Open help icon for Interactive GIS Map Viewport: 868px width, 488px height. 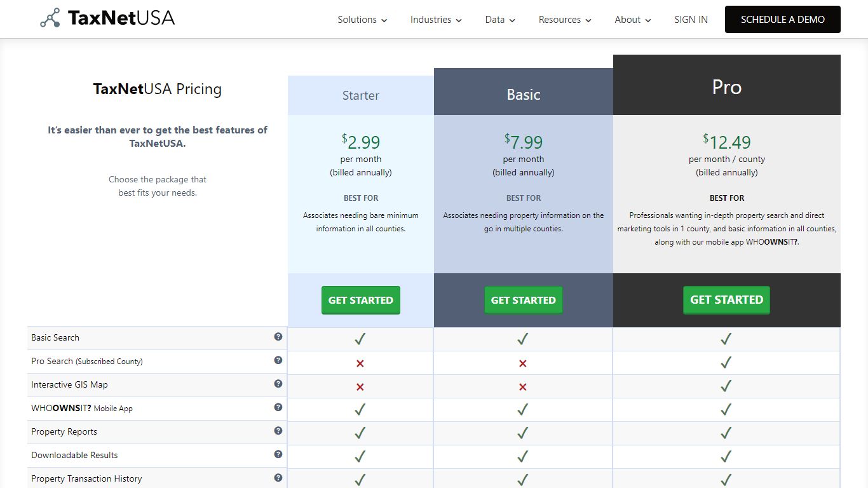278,384
